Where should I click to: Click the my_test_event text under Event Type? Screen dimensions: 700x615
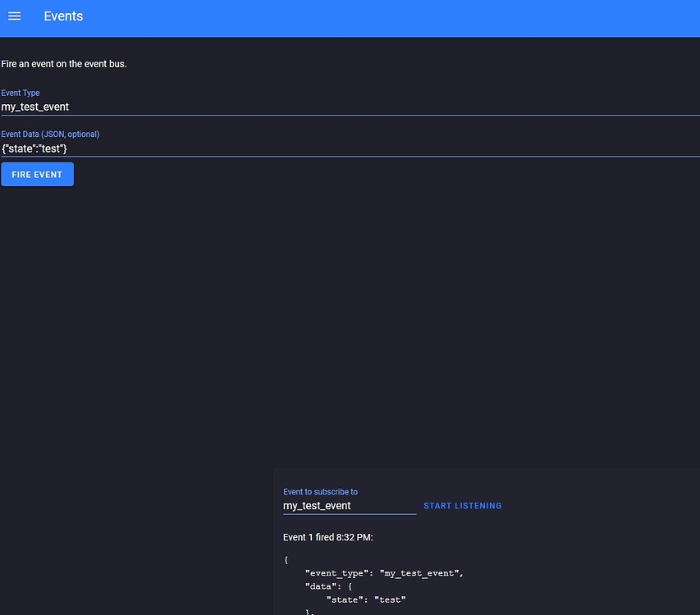[x=35, y=107]
